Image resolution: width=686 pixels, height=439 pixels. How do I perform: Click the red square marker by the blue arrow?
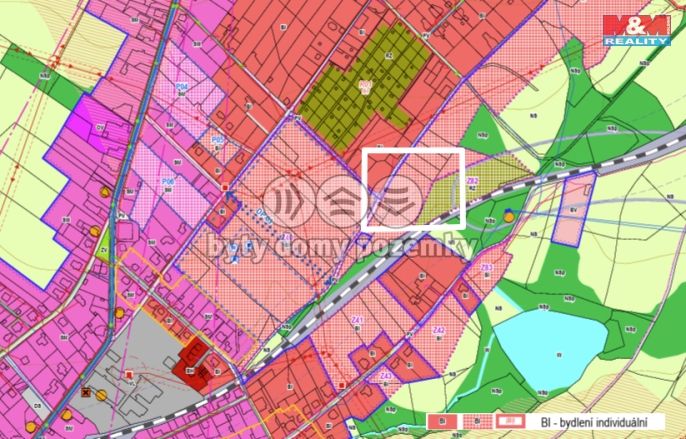[225, 187]
